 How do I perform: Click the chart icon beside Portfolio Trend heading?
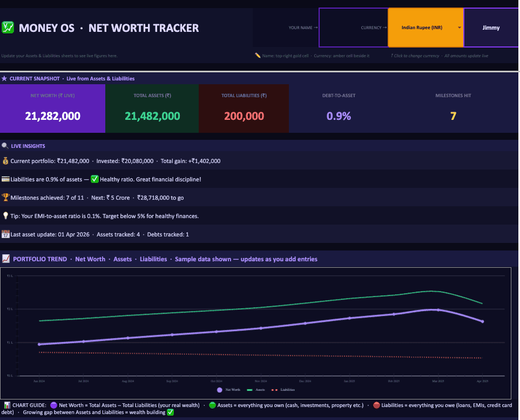pos(5,259)
